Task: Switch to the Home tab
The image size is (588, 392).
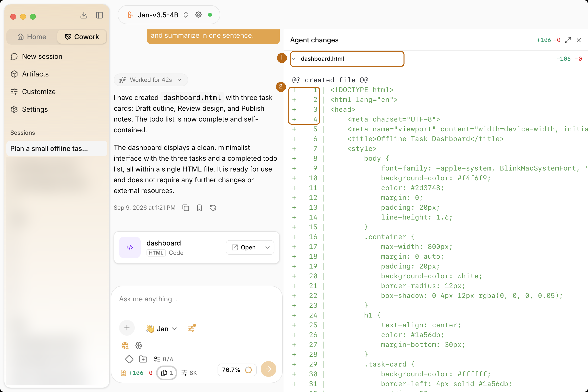Action: pyautogui.click(x=32, y=37)
